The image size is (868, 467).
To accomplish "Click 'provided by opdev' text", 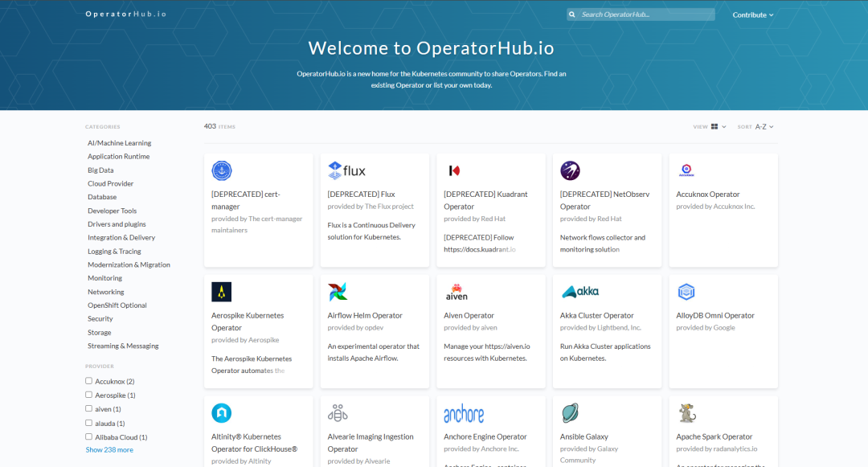I will coord(355,328).
